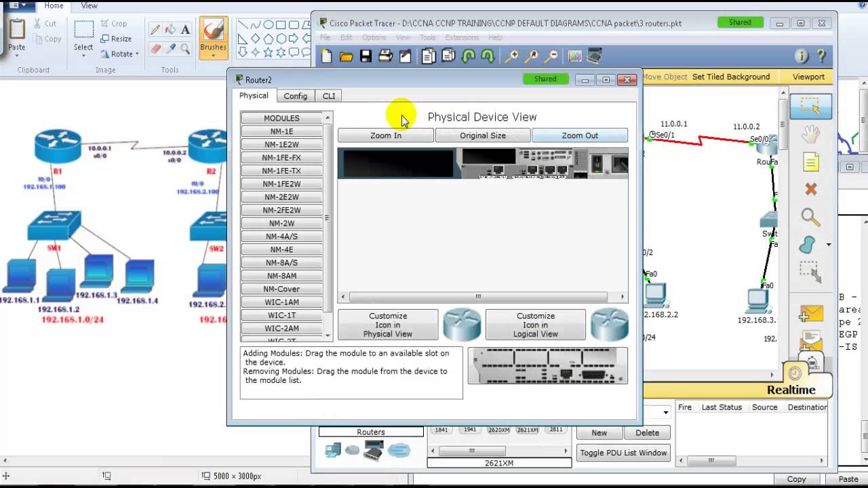
Task: Select the NM-2FE2W module
Action: [x=281, y=210]
